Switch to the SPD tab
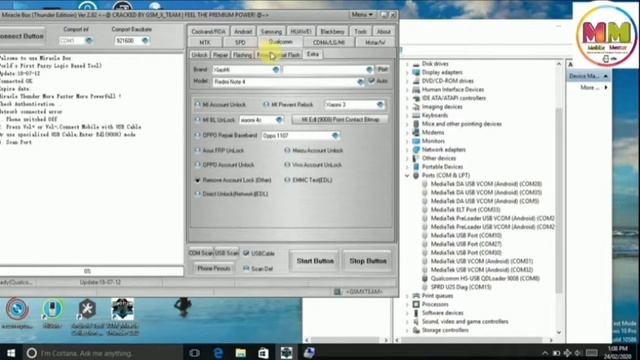Image resolution: width=640 pixels, height=360 pixels. 240,42
